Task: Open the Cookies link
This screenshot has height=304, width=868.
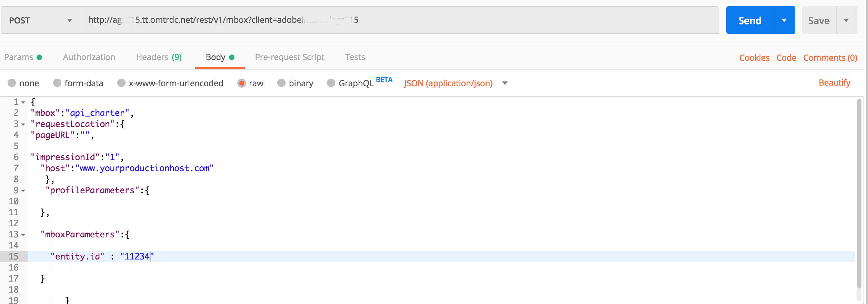Action: [754, 58]
